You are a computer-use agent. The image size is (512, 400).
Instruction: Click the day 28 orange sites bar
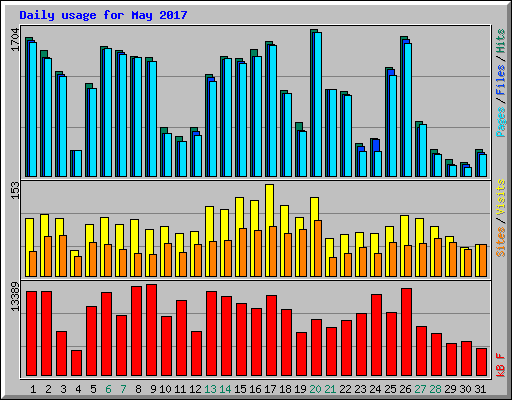click(x=438, y=257)
